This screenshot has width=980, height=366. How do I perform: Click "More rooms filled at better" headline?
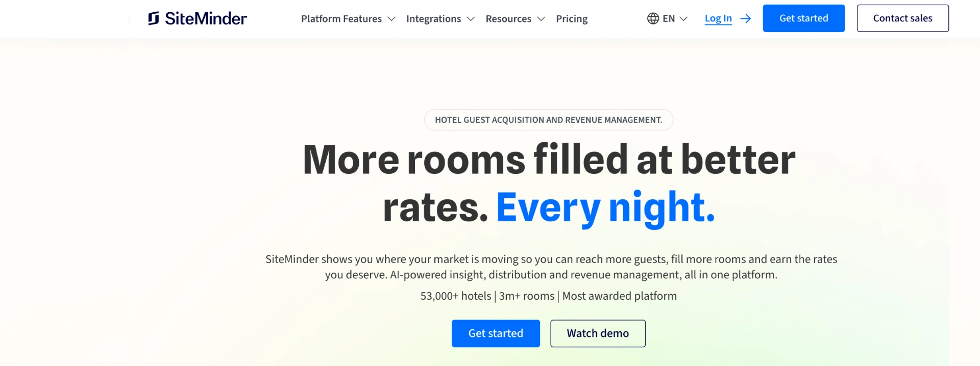pos(549,160)
